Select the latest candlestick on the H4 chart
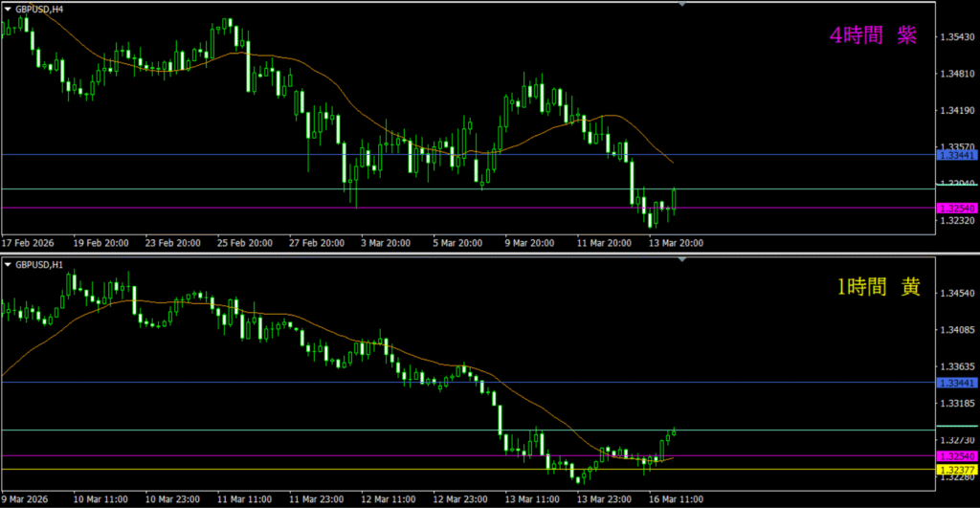 (674, 200)
